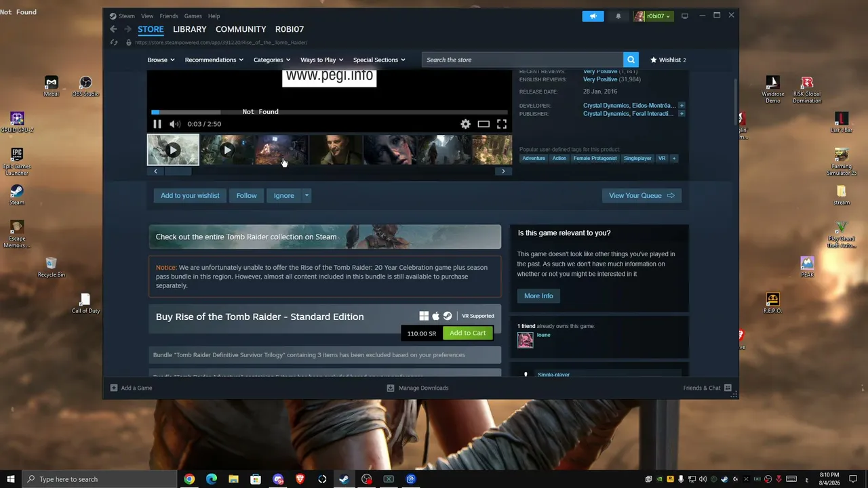Expand the developer list plus button

[682, 106]
